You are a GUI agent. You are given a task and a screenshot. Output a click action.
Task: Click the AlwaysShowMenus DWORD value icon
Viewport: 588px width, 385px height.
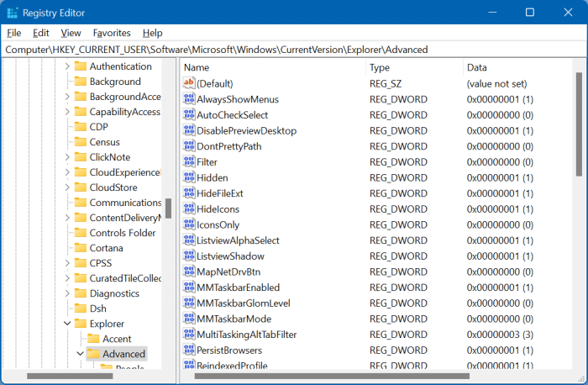tap(189, 99)
